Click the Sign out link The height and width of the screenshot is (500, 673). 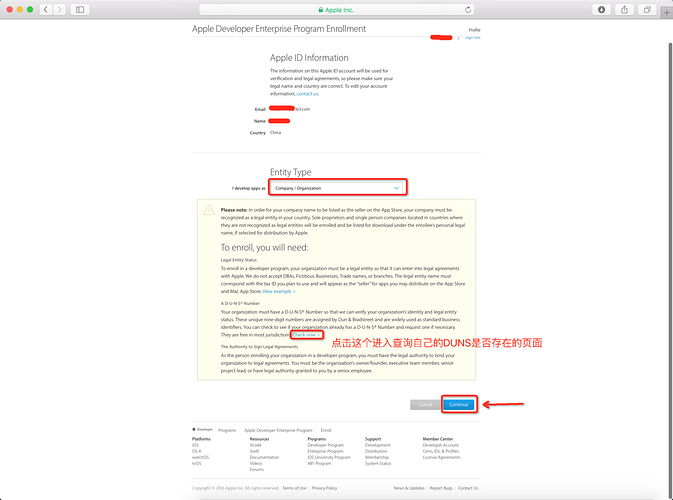tap(472, 37)
